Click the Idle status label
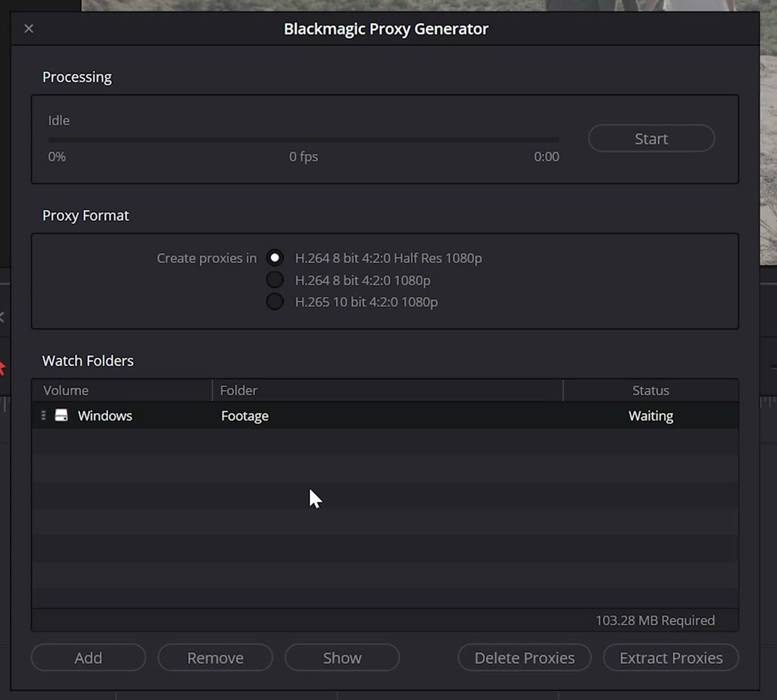 [x=59, y=120]
